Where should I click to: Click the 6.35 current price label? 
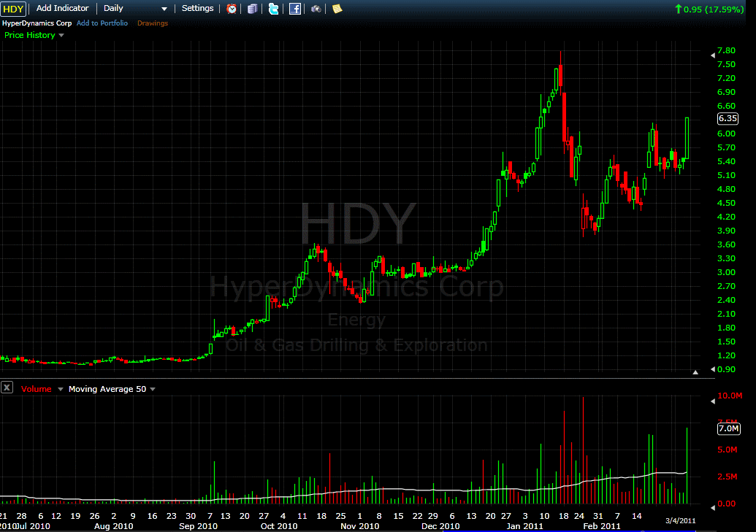[728, 118]
